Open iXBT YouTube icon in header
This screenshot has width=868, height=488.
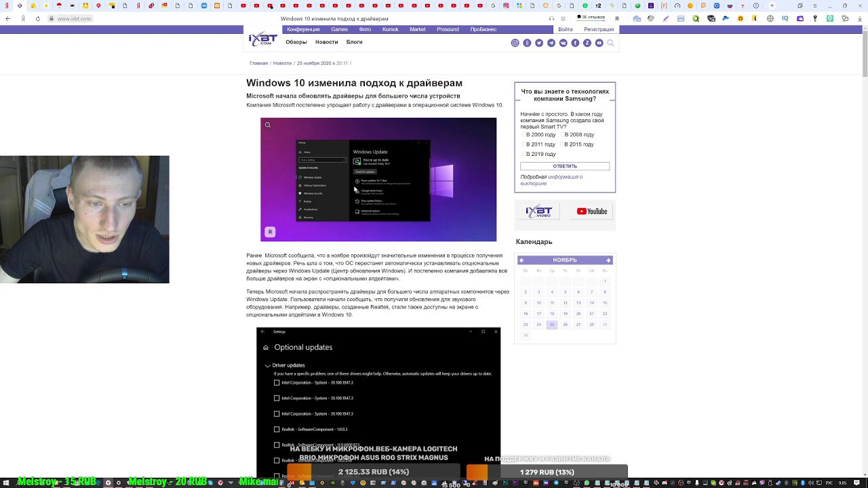click(599, 43)
